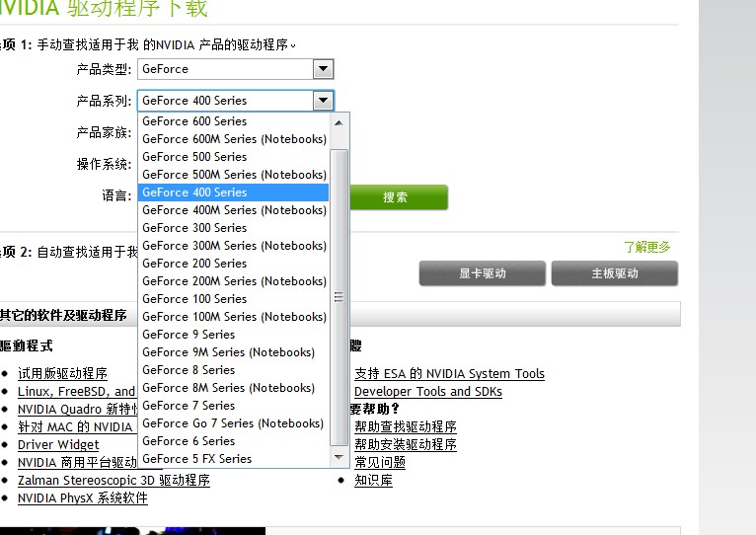This screenshot has height=535, width=756.
Task: Choose GeForce 100 Series option
Action: click(x=233, y=299)
